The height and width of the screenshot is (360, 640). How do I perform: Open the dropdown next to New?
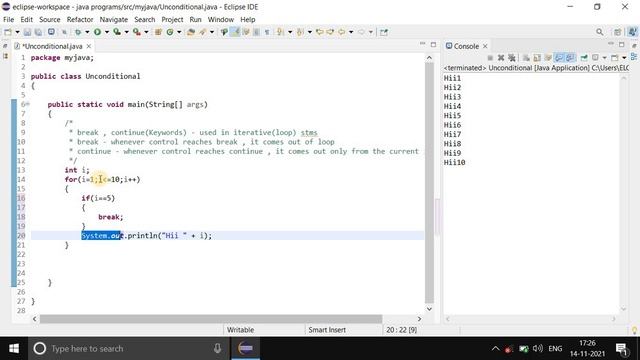tap(17, 32)
